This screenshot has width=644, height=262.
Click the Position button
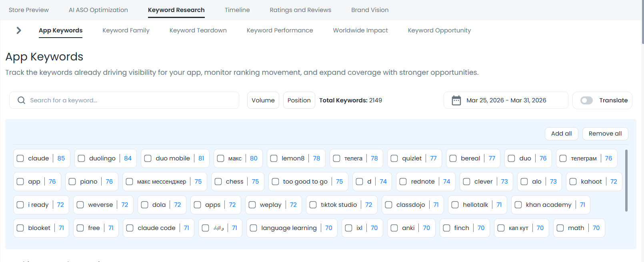pyautogui.click(x=299, y=100)
